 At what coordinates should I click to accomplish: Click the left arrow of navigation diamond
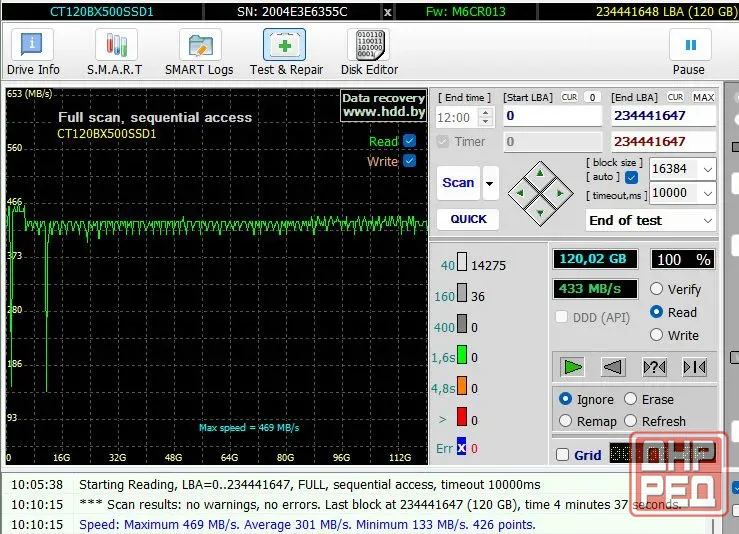point(520,193)
